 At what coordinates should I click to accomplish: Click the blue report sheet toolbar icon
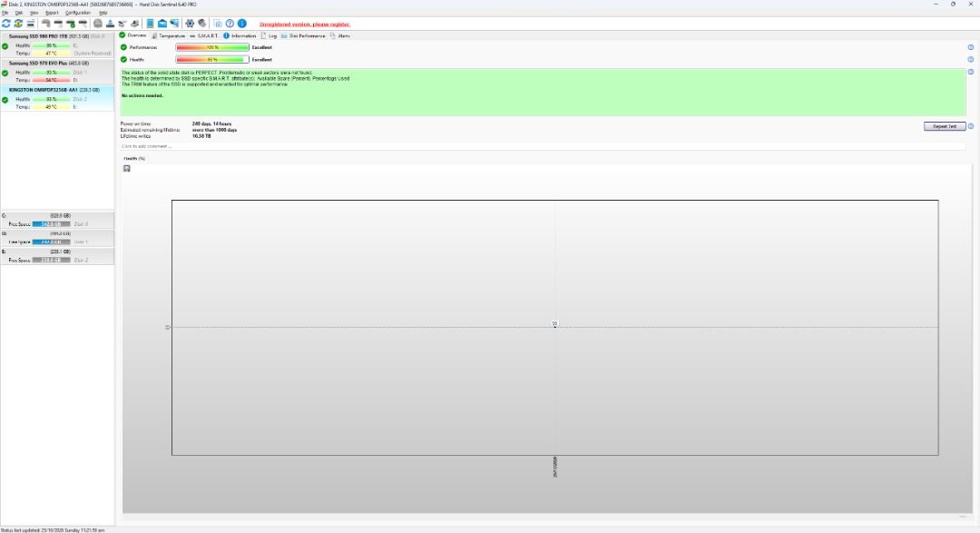150,24
